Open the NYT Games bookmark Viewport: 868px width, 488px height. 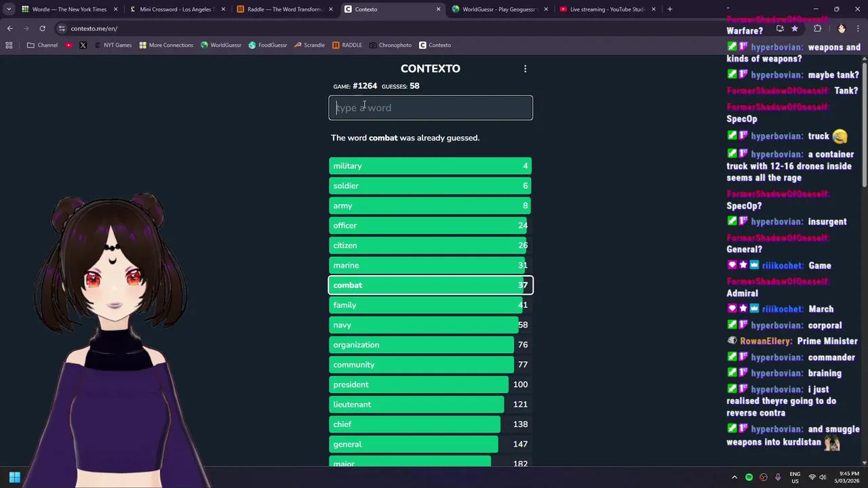coord(113,45)
